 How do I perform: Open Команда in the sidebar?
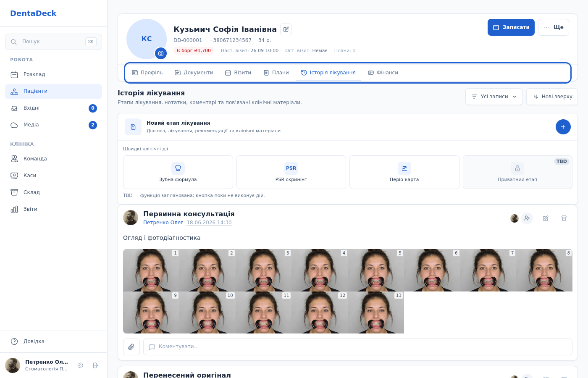tap(54, 159)
